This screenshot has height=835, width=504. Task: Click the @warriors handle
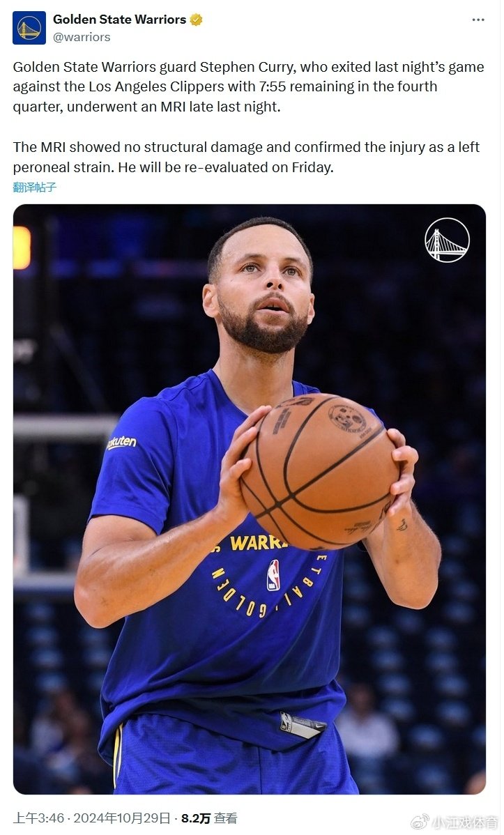tap(82, 37)
